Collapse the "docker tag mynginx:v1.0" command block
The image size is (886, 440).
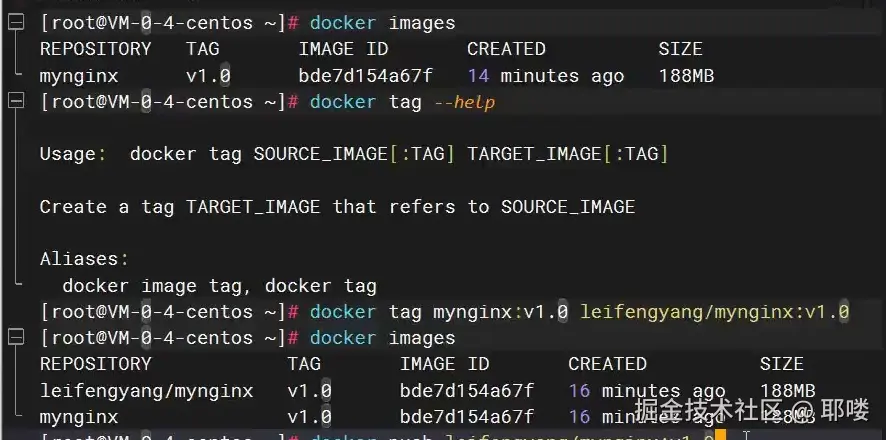(x=16, y=311)
